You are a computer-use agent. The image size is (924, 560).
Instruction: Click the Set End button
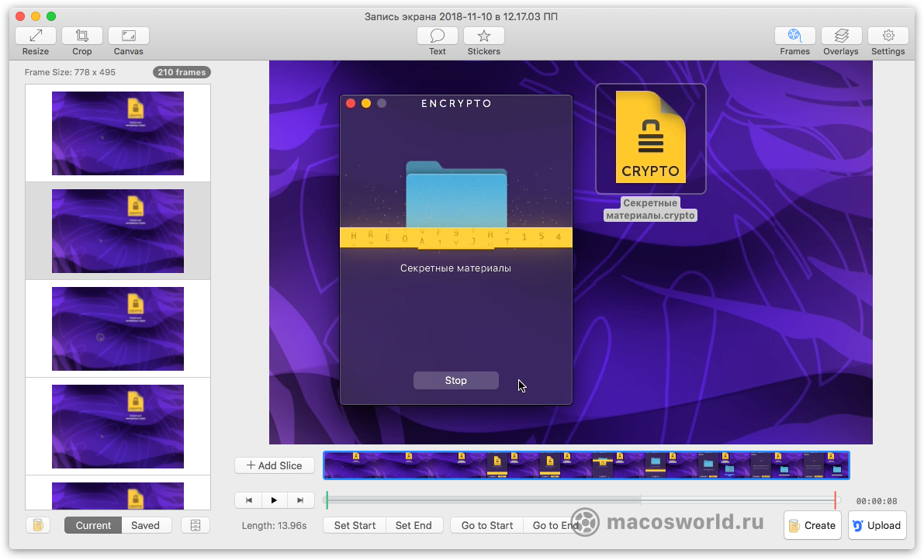[414, 525]
